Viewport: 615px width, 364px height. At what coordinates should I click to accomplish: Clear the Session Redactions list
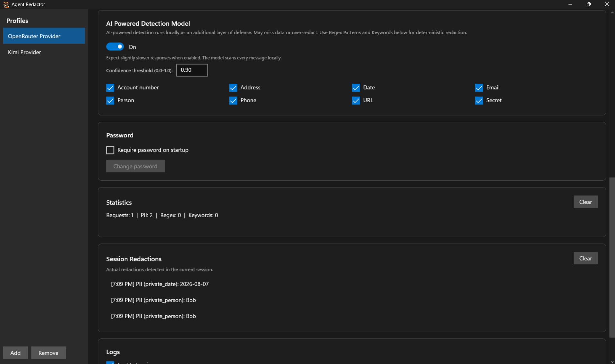click(x=585, y=258)
